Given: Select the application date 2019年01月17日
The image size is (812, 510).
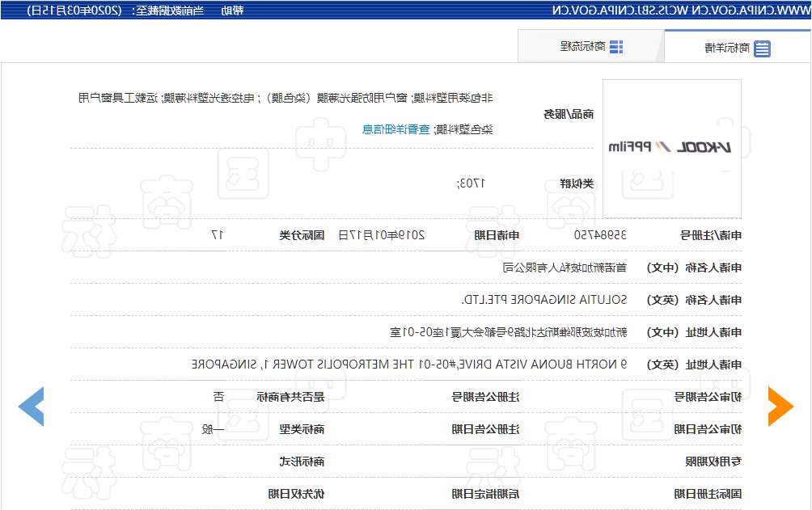Looking at the screenshot, I should pos(382,235).
